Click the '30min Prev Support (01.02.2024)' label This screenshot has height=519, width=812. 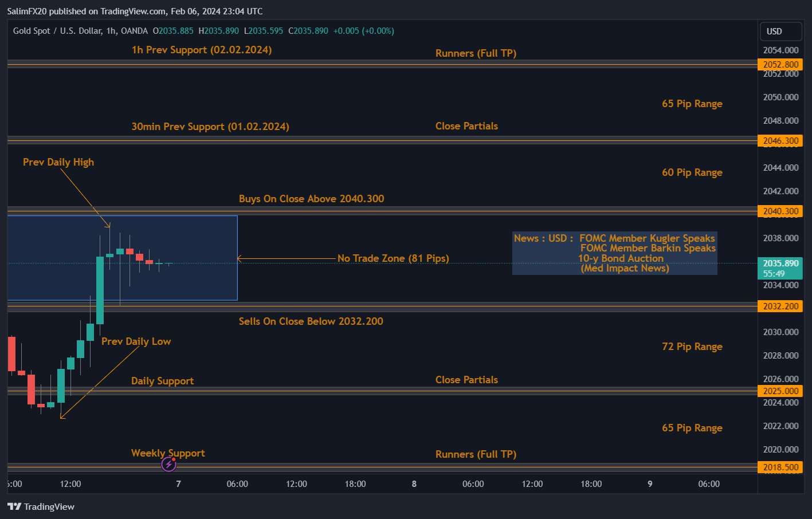coord(210,127)
